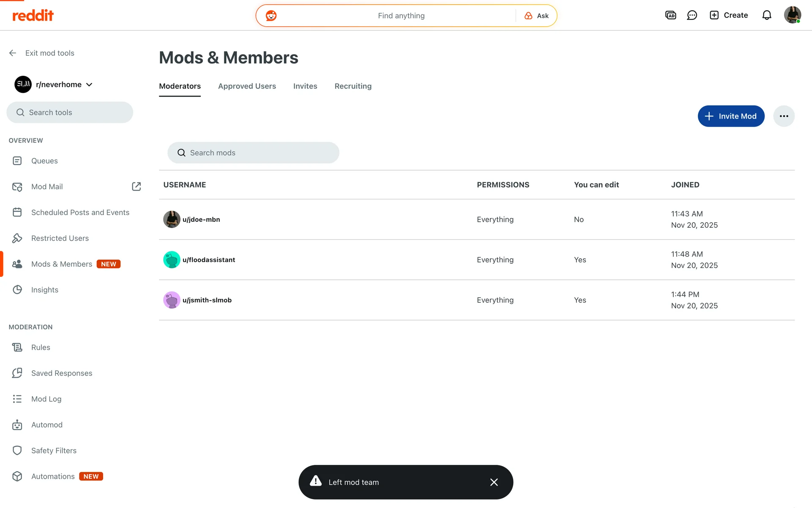Screen dimensions: 812x508
Task: Open the notifications bell
Action: [766, 15]
